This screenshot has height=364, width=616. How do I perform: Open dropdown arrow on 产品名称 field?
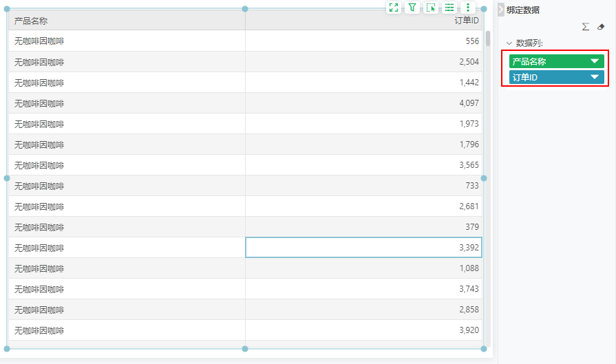click(595, 61)
